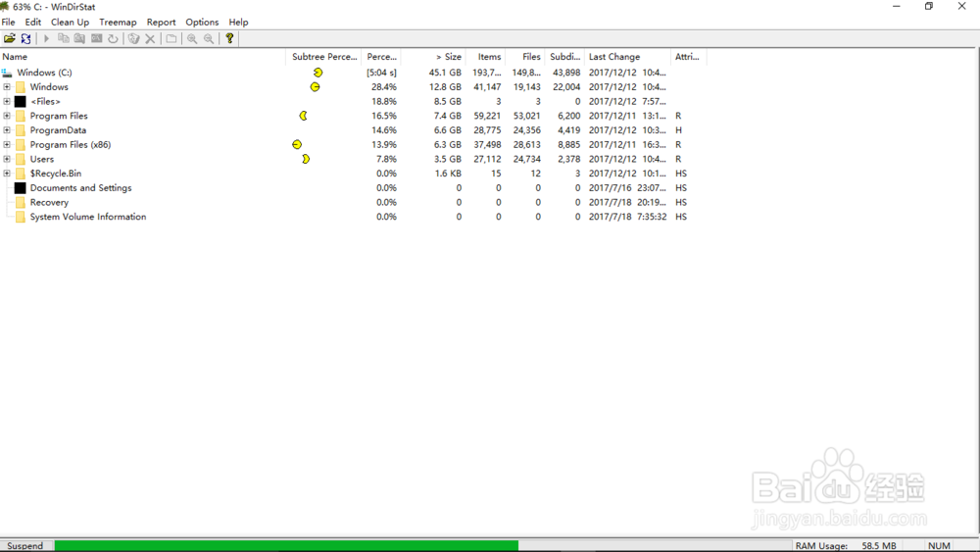Expand the $Recycle.Bin node
980x552 pixels.
click(7, 174)
